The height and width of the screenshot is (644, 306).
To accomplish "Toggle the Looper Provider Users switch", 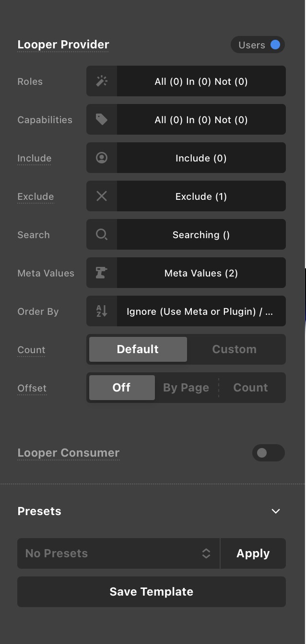I will click(x=258, y=45).
